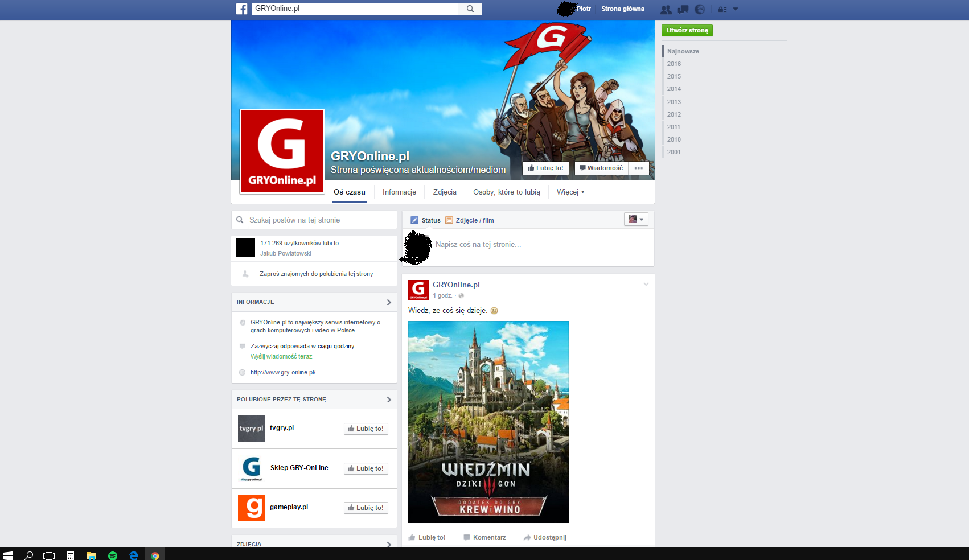Open the three-dots page options menu
The height and width of the screenshot is (560, 969).
click(x=639, y=168)
